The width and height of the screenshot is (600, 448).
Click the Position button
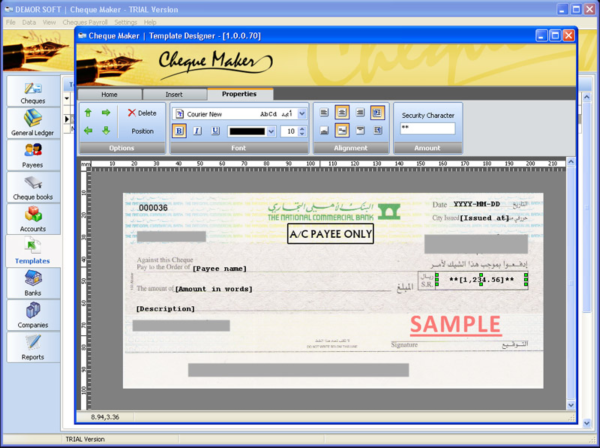click(142, 131)
